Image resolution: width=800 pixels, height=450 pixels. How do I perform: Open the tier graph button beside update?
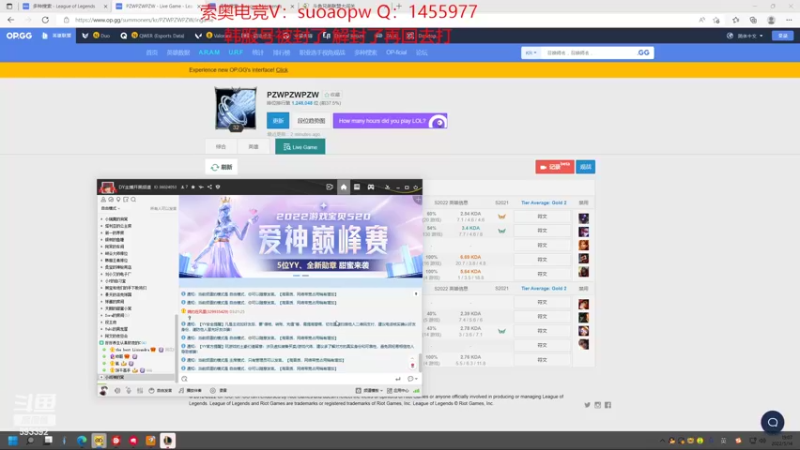pos(311,121)
